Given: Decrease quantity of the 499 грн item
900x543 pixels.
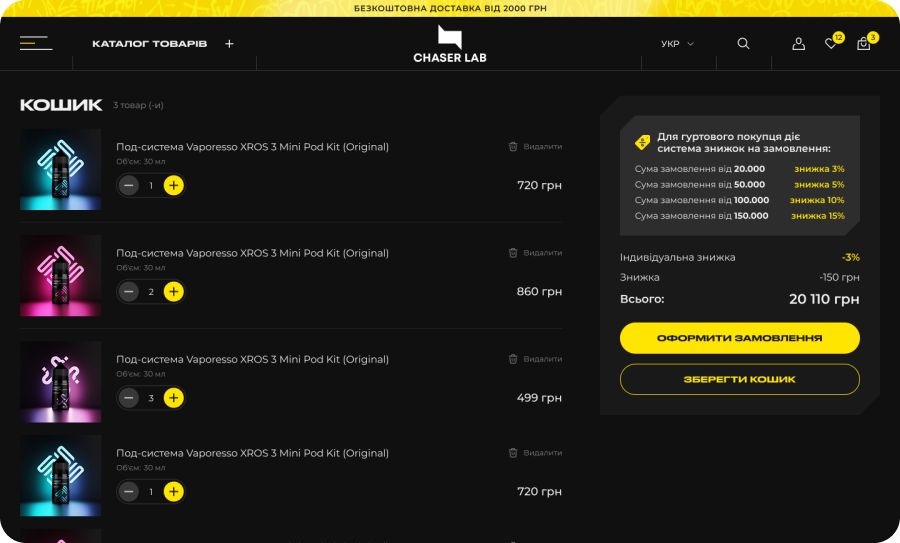Looking at the screenshot, I should (129, 398).
